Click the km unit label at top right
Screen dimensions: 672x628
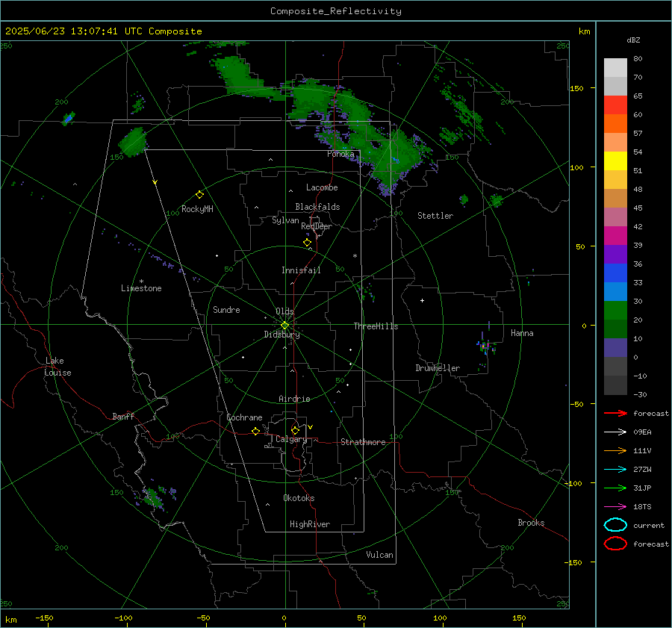[584, 31]
